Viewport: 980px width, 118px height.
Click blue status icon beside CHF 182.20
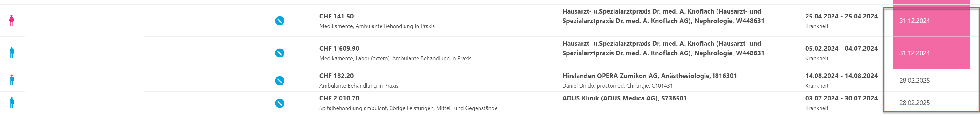(280, 80)
